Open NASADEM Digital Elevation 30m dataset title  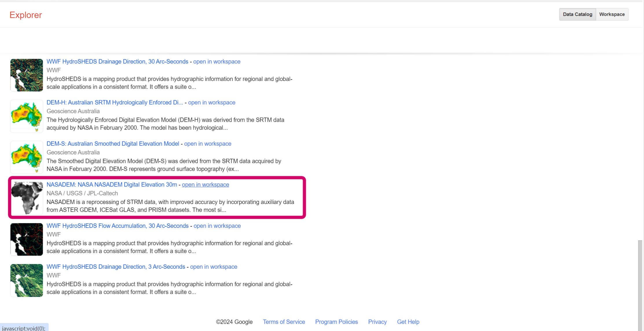[112, 185]
